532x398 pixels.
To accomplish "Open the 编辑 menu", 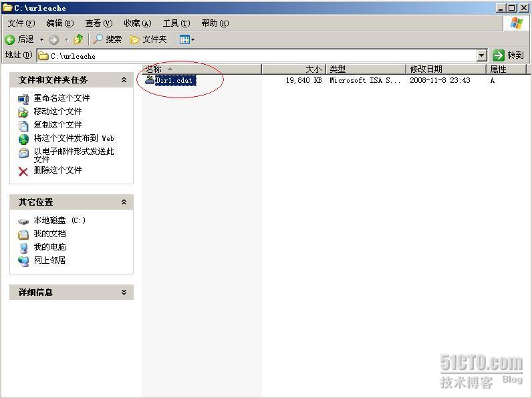I will point(59,23).
